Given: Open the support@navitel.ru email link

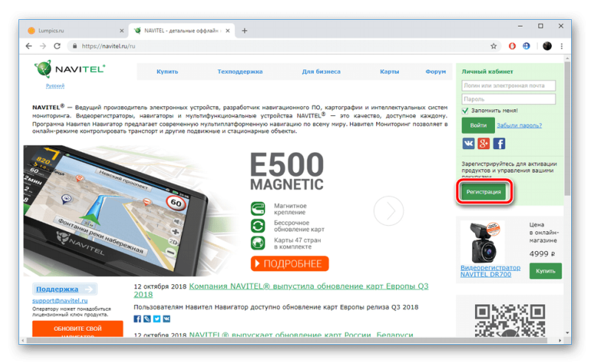Looking at the screenshot, I should (x=60, y=301).
